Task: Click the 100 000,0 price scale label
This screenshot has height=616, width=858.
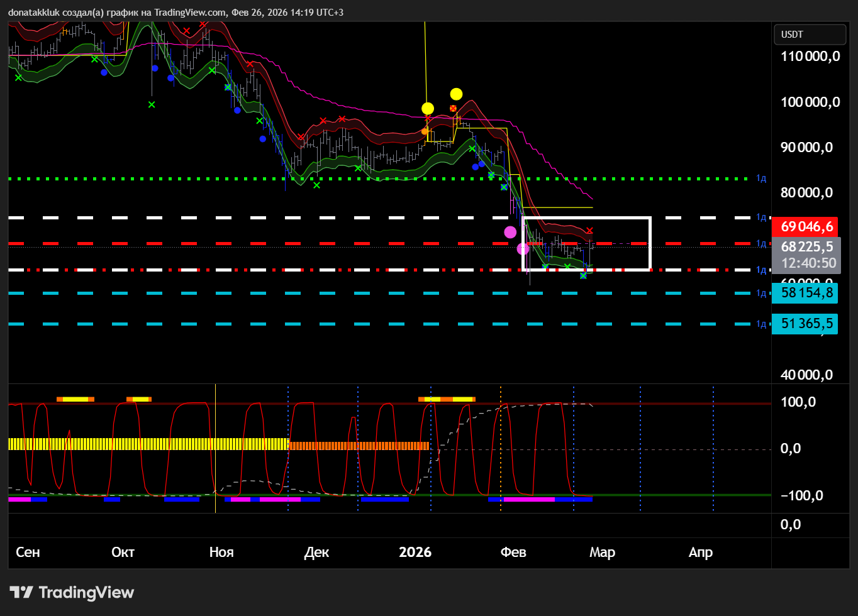Action: point(810,102)
